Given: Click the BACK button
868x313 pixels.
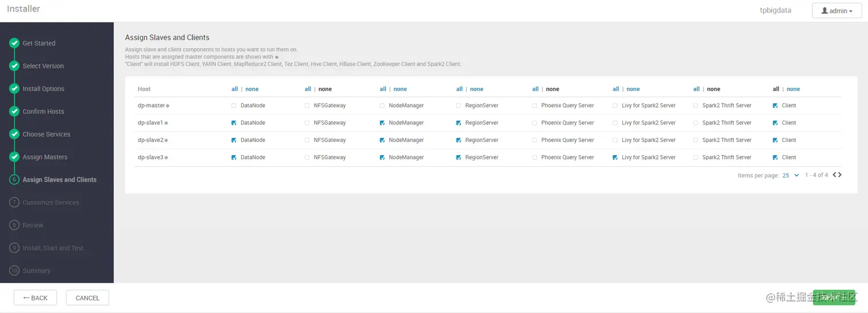Looking at the screenshot, I should [x=35, y=297].
